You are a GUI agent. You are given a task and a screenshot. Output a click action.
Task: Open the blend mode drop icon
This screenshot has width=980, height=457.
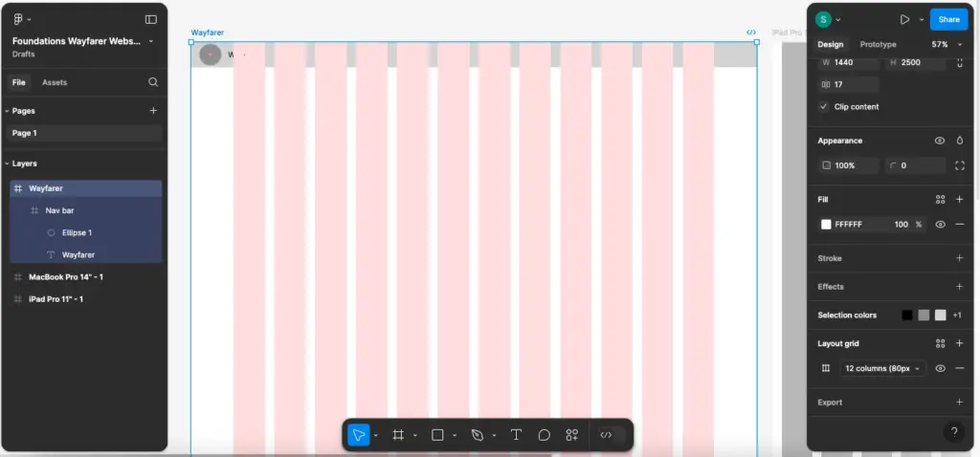[x=960, y=141]
